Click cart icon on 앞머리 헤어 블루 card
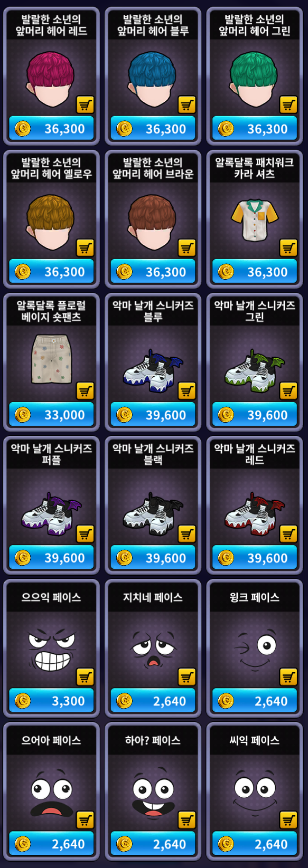This screenshot has height=868, width=308. (186, 104)
